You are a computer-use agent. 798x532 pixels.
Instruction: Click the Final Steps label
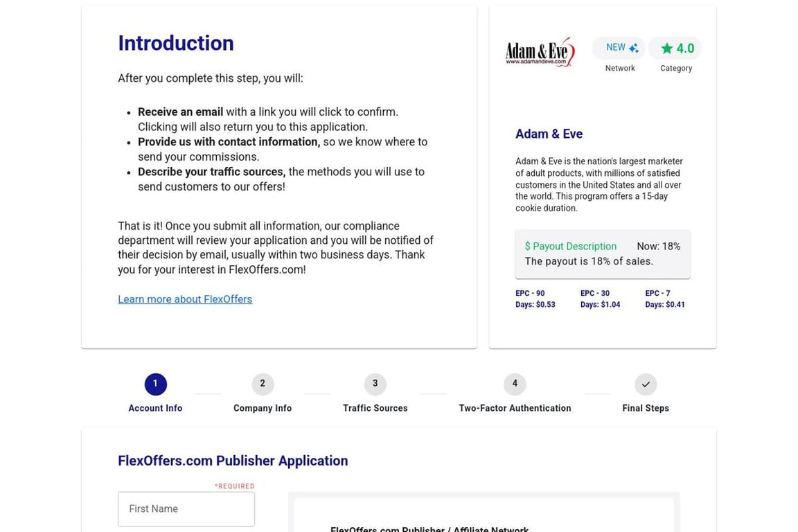(646, 408)
